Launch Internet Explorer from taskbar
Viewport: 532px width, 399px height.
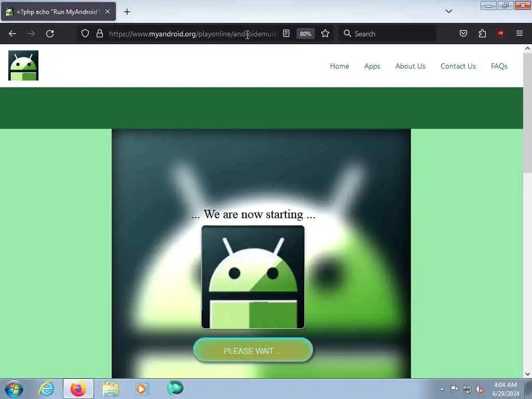pyautogui.click(x=46, y=389)
